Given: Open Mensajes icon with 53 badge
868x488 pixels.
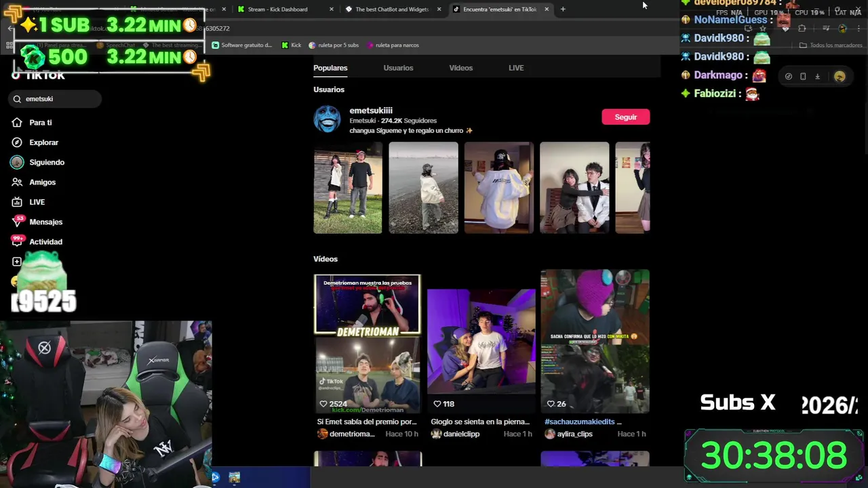Looking at the screenshot, I should point(17,222).
